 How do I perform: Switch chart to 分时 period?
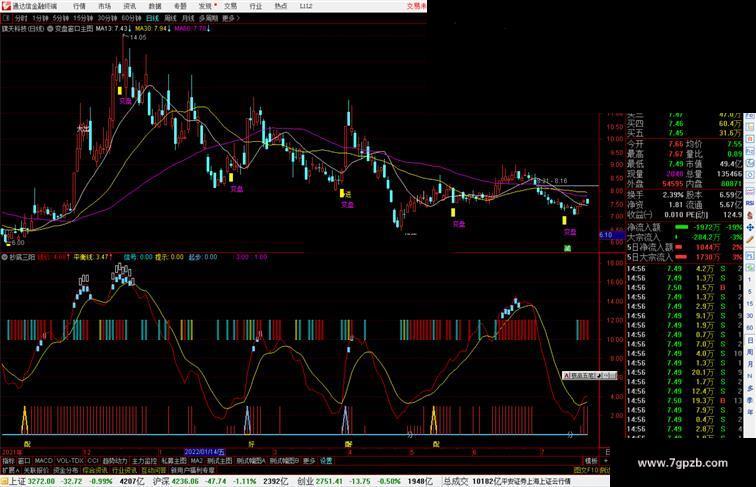21,18
